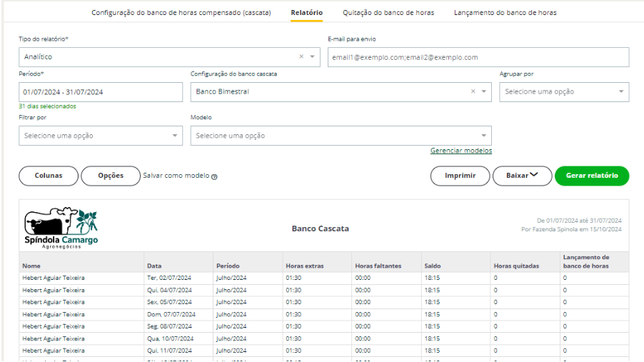Image resolution: width=644 pixels, height=362 pixels.
Task: Click the 31 dias selecionados text
Action: (47, 106)
